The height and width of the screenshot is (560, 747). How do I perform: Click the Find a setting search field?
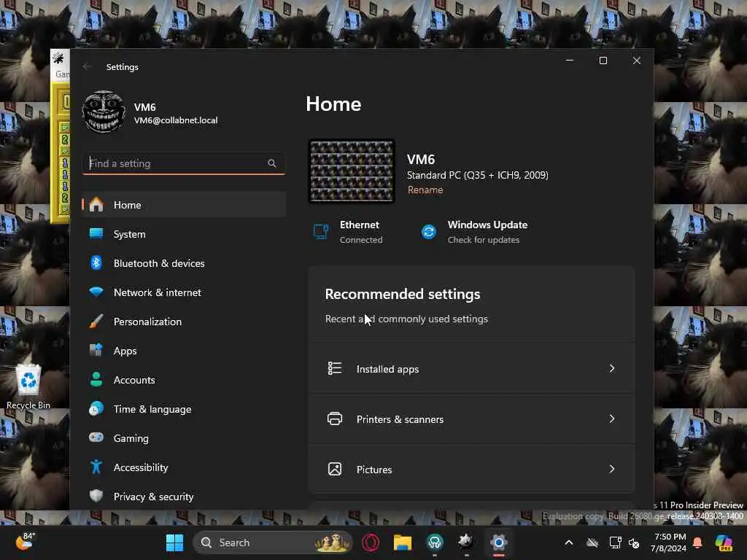(x=184, y=163)
